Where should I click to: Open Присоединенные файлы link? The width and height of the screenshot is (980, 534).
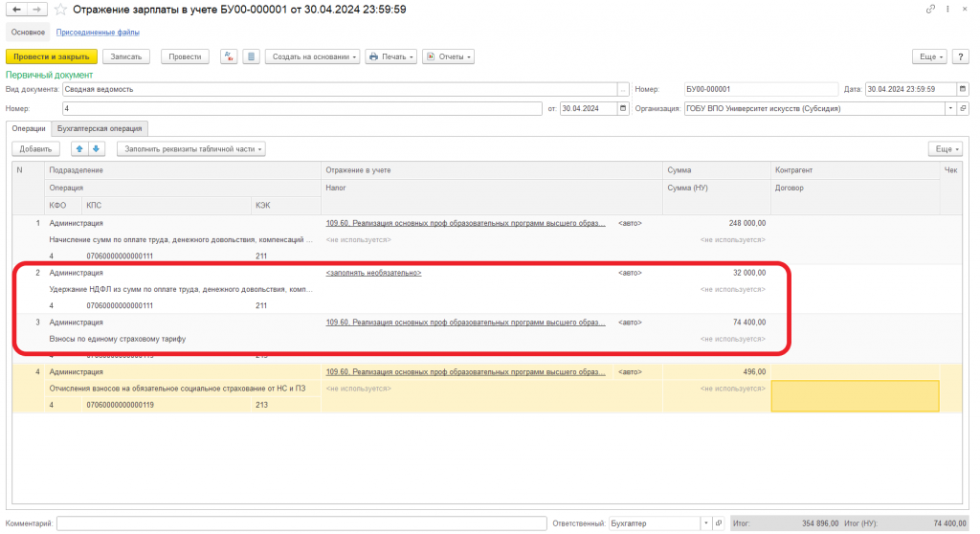click(x=98, y=32)
